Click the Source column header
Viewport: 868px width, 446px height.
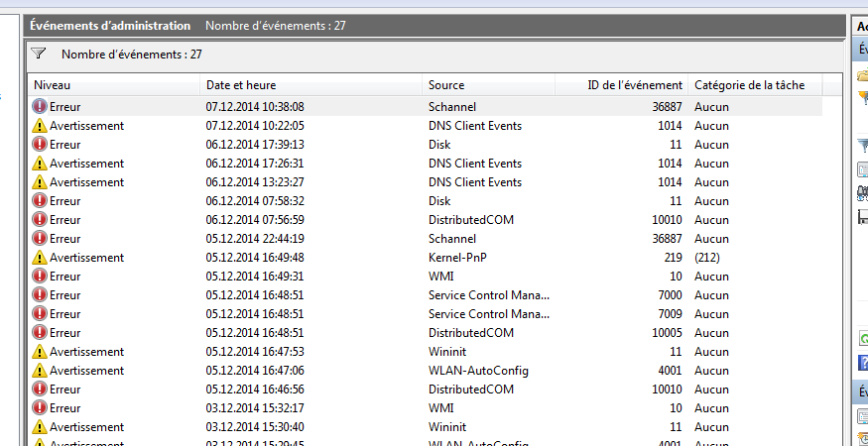pos(501,85)
